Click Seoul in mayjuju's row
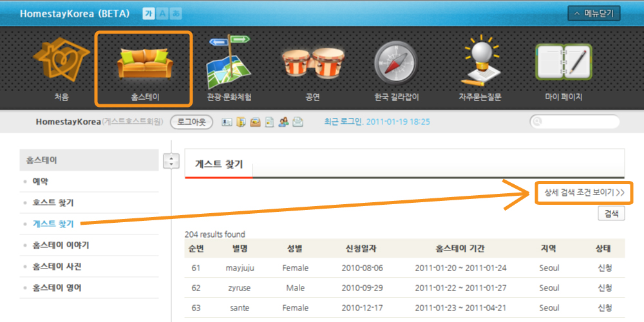The width and height of the screenshot is (644, 322). 549,268
